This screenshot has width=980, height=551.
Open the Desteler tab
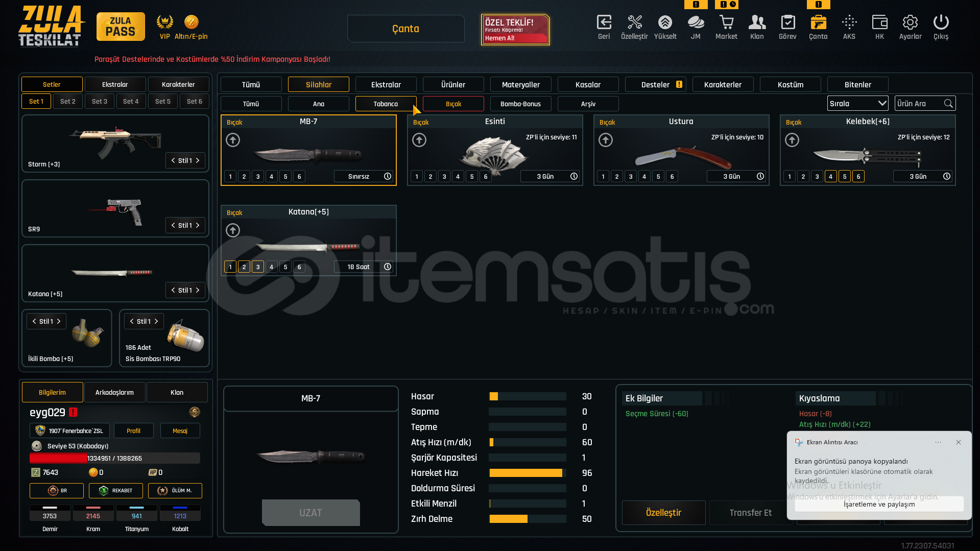[x=656, y=85]
